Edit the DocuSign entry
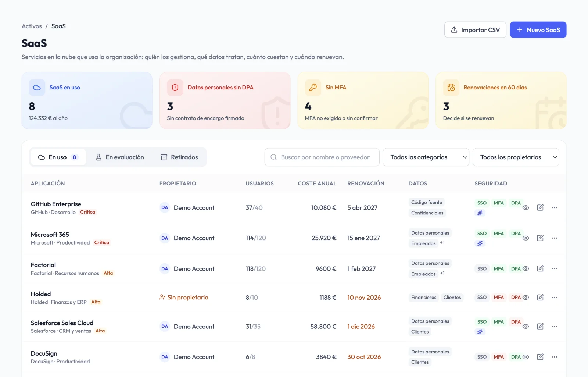This screenshot has height=377, width=588. click(x=540, y=357)
